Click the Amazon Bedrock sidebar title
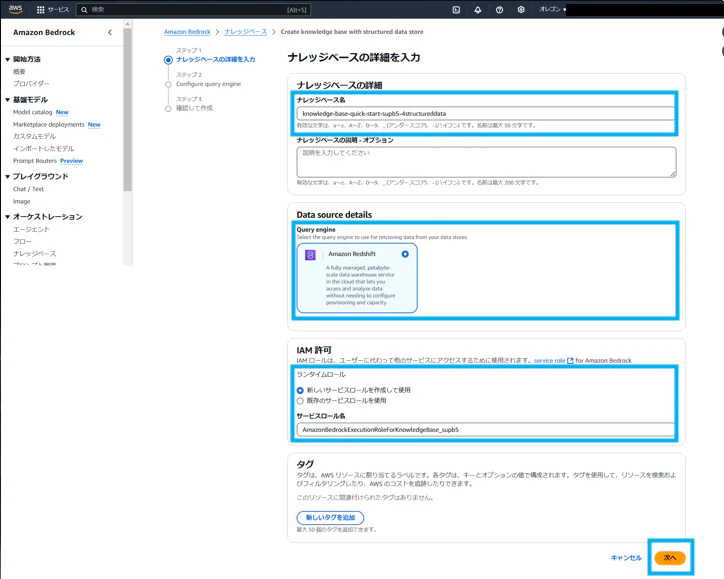Viewport: 724px width, 579px height. point(44,32)
